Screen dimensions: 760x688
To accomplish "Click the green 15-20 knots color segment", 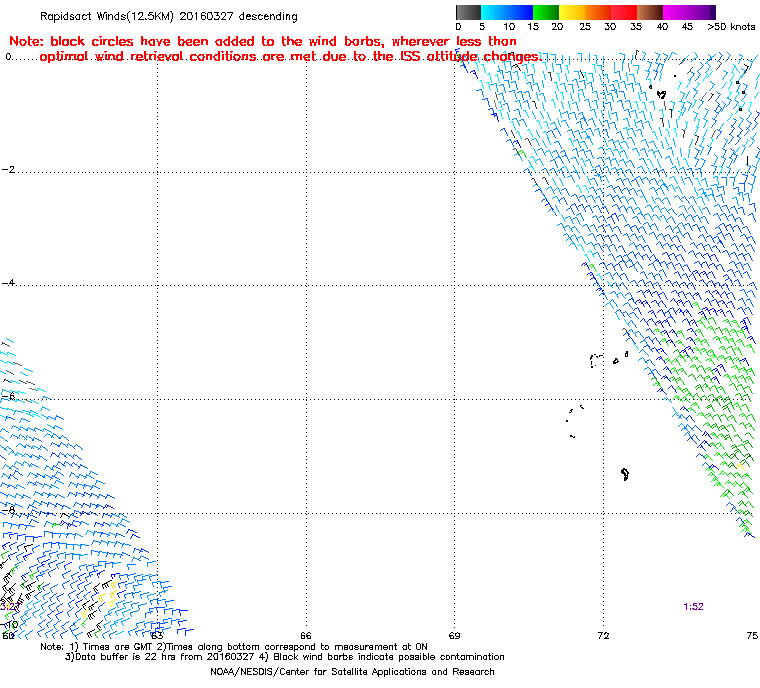I will coord(546,13).
